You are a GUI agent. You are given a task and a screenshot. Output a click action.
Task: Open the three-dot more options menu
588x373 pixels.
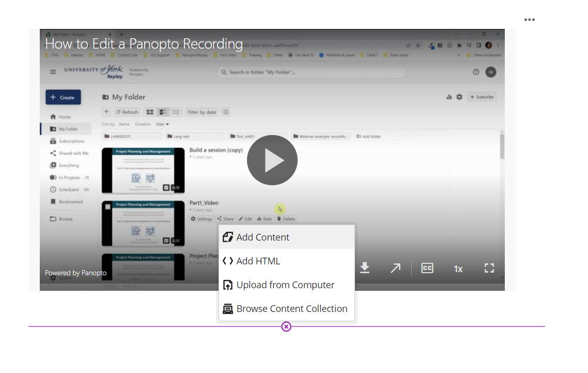[530, 20]
